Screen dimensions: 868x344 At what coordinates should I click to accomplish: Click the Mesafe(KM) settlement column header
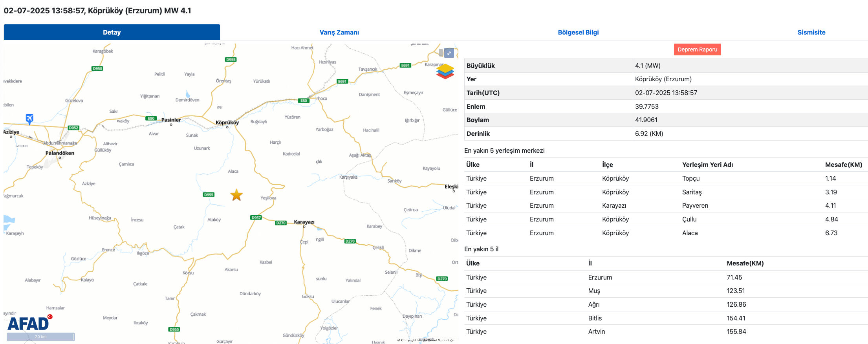tap(843, 165)
